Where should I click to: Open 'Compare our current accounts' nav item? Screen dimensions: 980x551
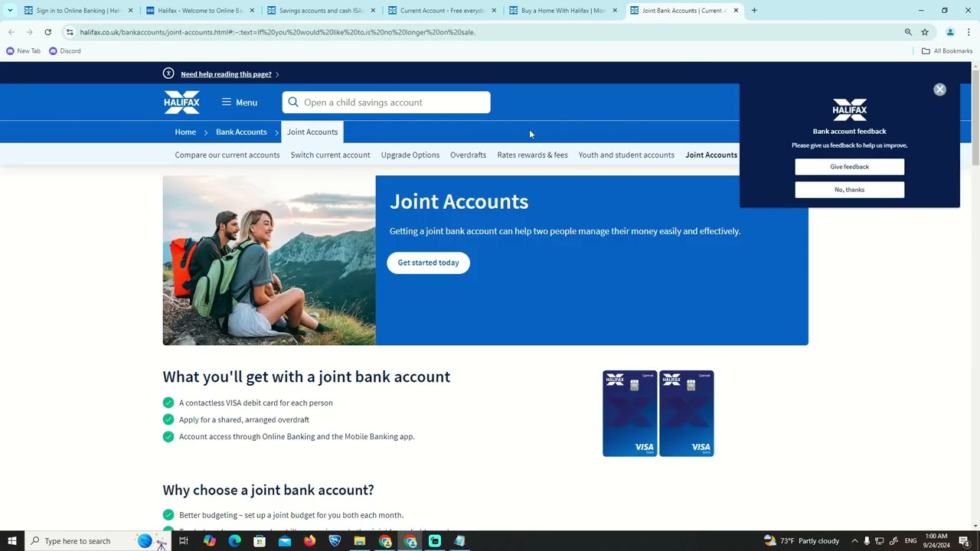(227, 155)
